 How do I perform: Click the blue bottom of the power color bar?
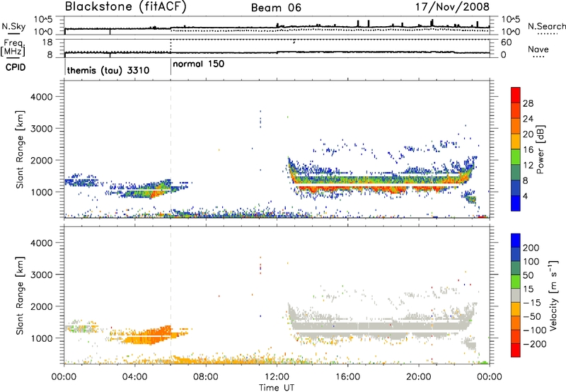[x=516, y=204]
